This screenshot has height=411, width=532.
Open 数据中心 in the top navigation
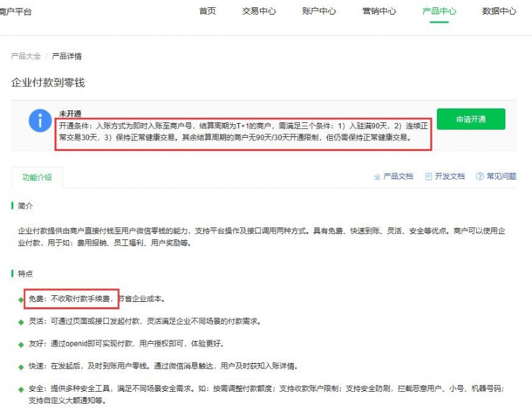499,11
